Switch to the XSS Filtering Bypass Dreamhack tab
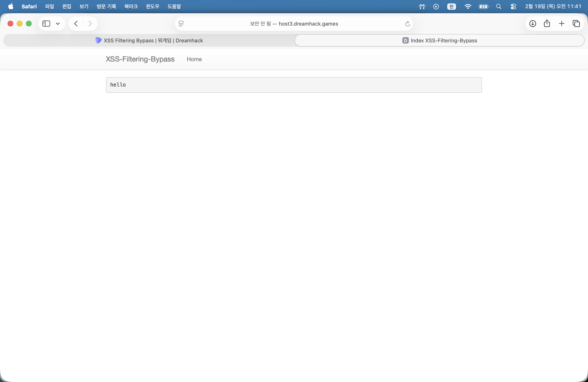 point(149,41)
